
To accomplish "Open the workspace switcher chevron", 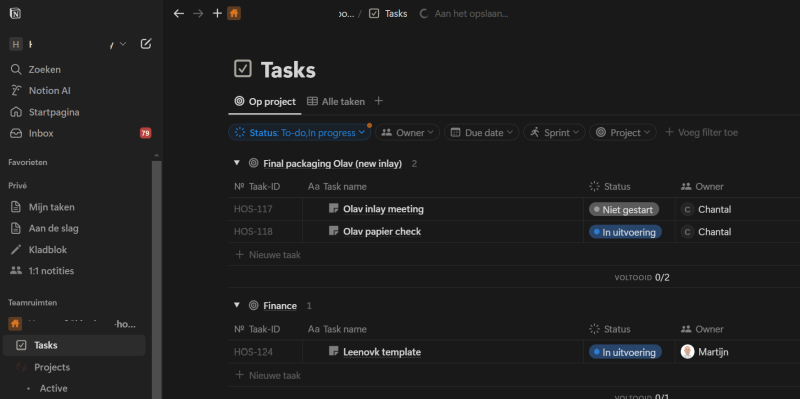I will pyautogui.click(x=122, y=44).
